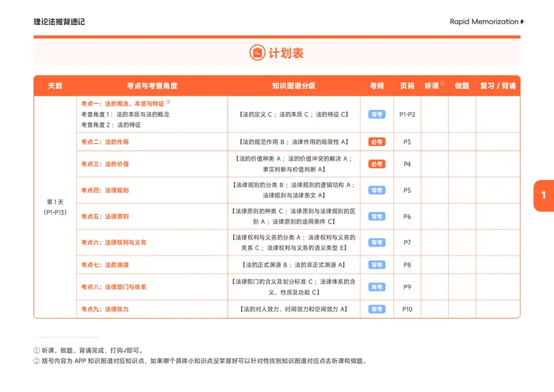Click the page cell P9

click(x=407, y=287)
